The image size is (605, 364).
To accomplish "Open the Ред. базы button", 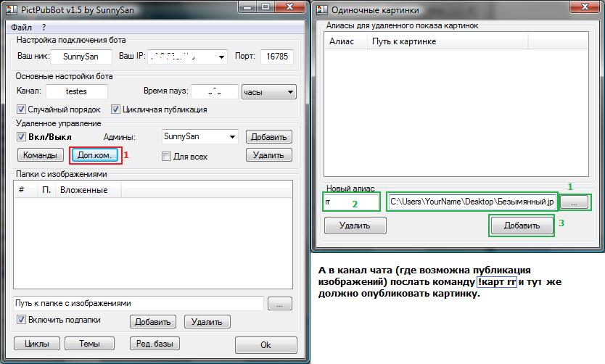I will (x=154, y=343).
